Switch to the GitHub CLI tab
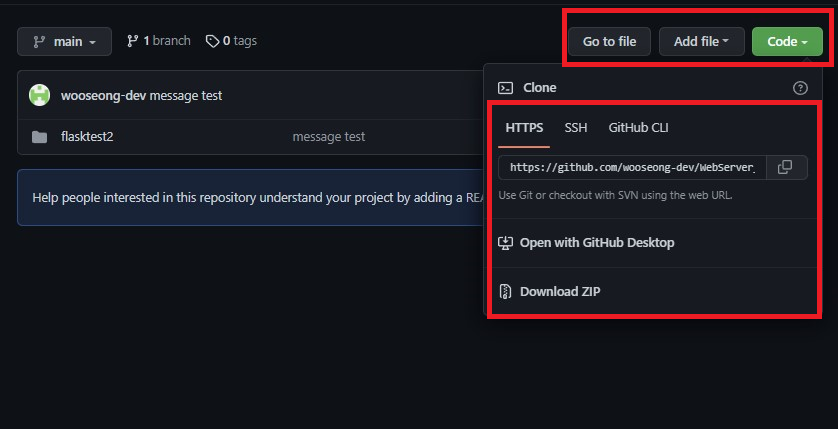 pos(638,128)
